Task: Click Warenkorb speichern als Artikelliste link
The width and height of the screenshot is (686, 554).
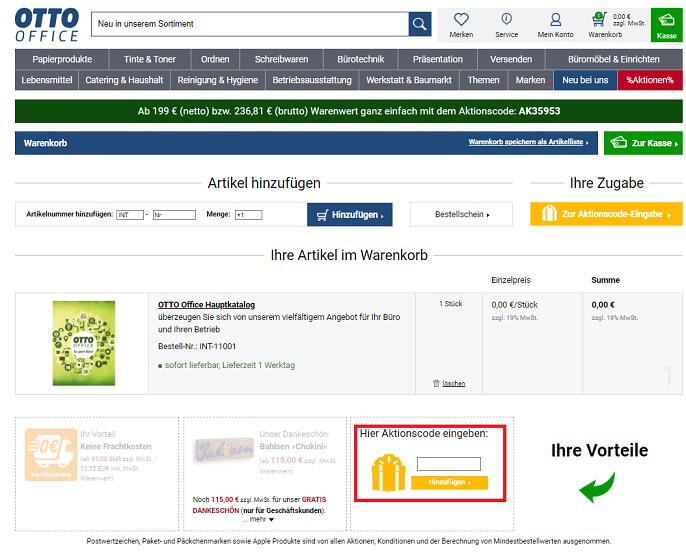Action: (x=528, y=142)
